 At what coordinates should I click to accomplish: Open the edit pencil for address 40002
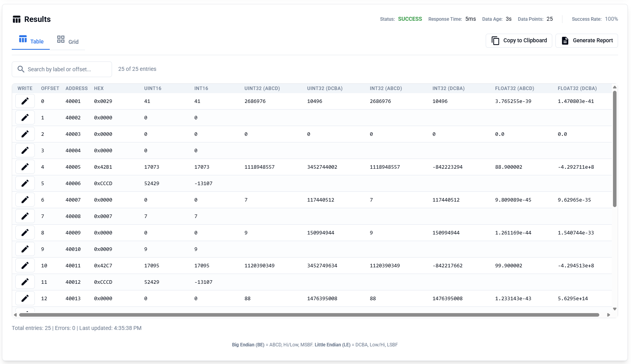[x=25, y=117]
